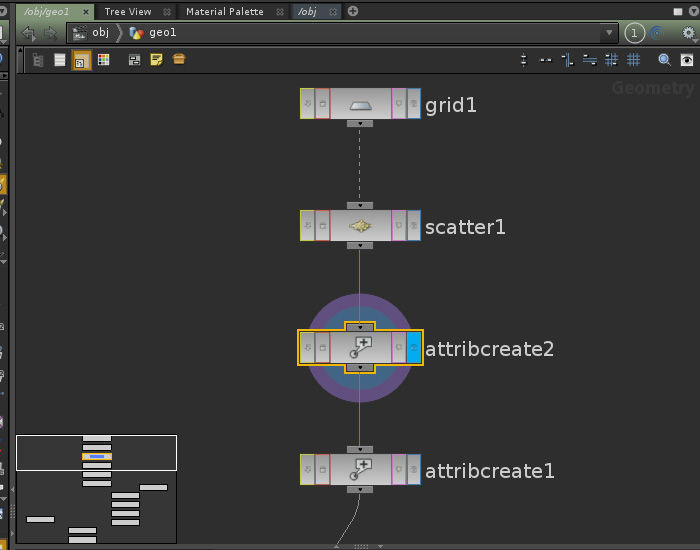
Task: Open the network path dropdown arrow
Action: click(610, 33)
